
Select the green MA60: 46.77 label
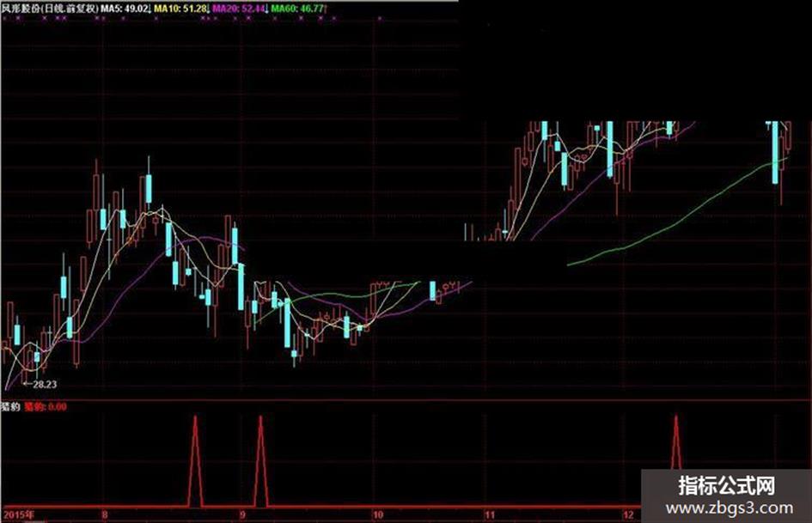(298, 9)
